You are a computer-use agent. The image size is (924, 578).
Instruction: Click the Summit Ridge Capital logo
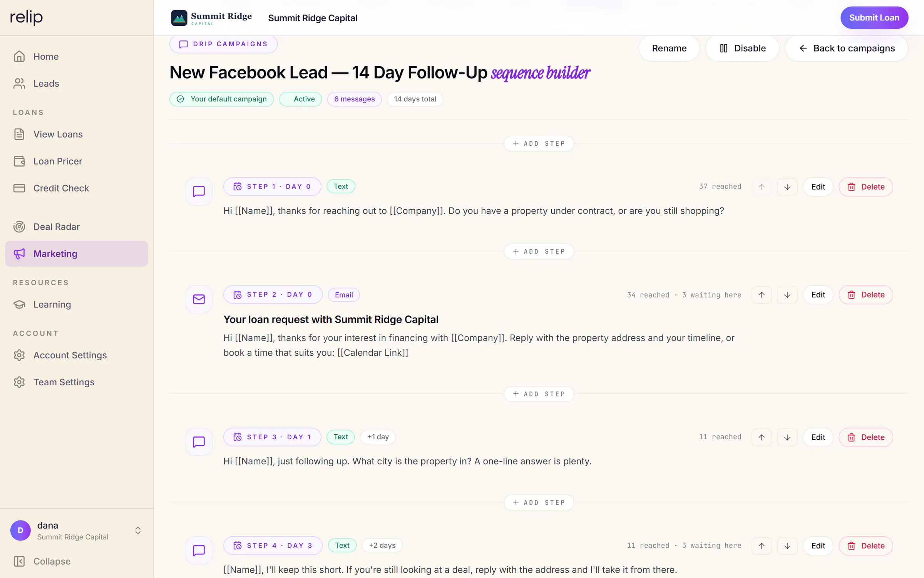211,18
